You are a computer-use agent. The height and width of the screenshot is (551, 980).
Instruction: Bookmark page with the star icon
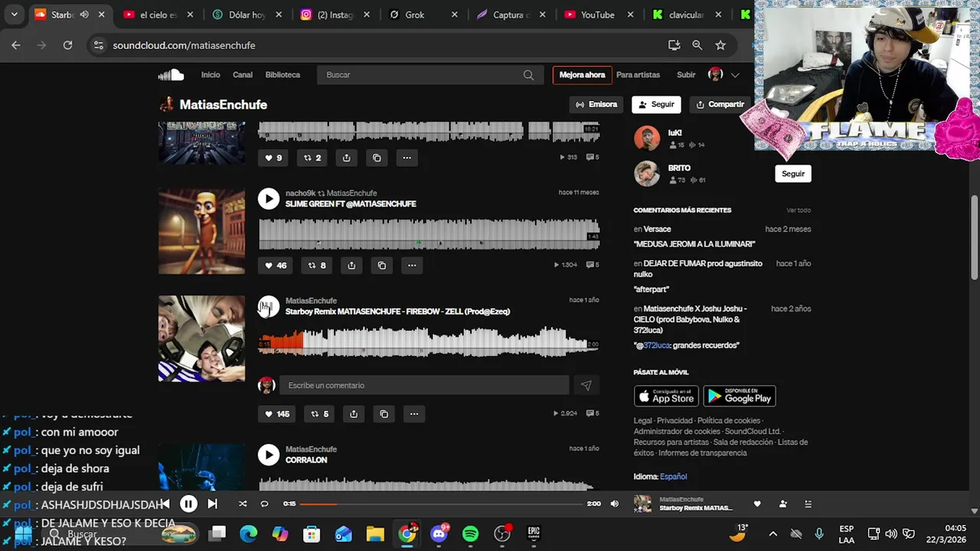point(720,45)
